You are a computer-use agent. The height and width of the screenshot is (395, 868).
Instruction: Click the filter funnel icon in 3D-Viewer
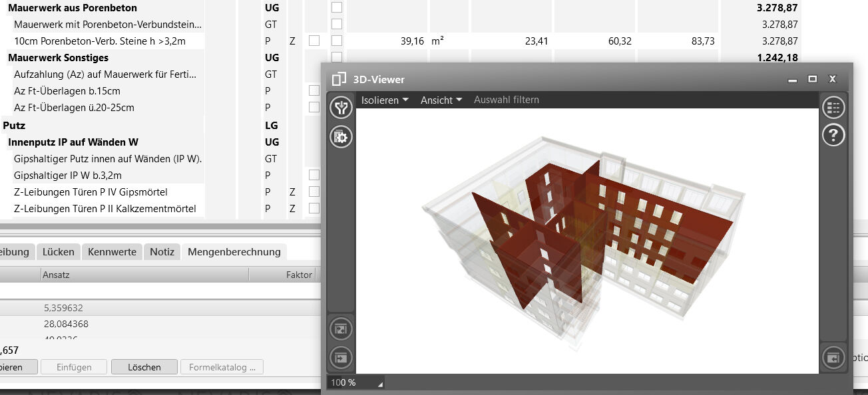coord(341,108)
